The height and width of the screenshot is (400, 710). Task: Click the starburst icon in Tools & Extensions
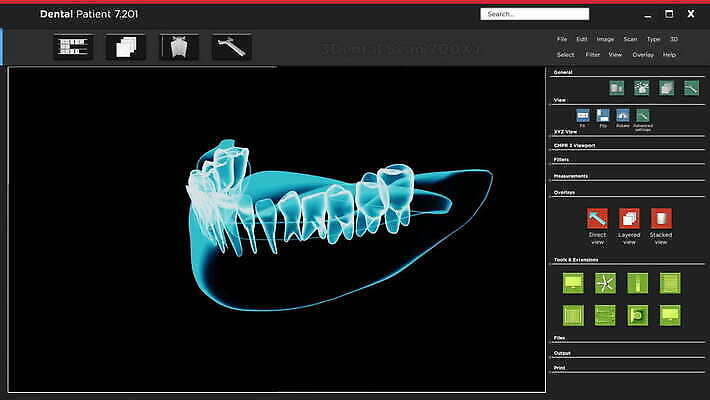pos(605,283)
